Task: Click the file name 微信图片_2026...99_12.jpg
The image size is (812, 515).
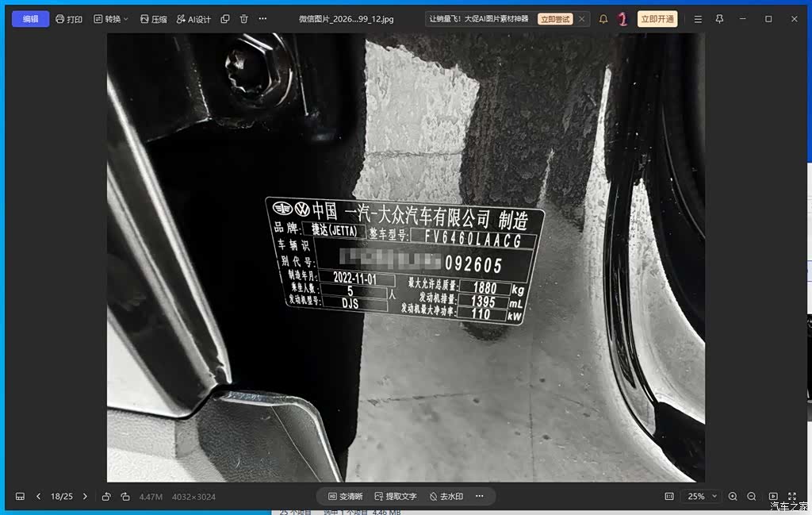Action: [346, 19]
